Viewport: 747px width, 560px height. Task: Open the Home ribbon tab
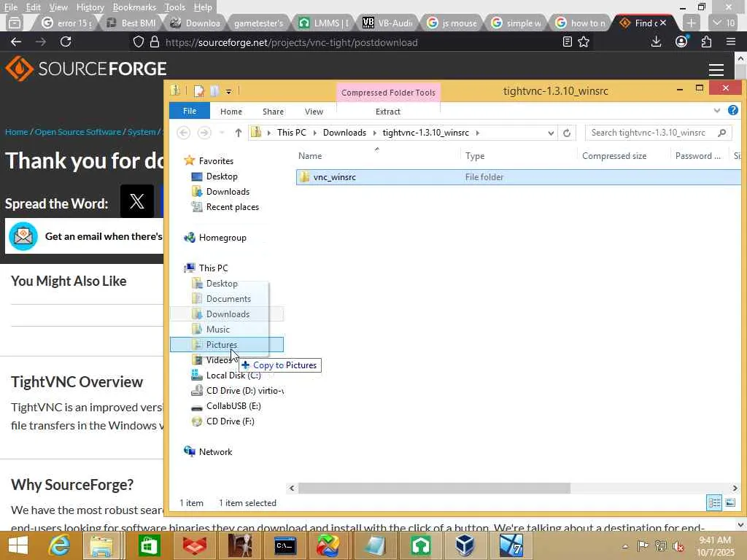coord(231,112)
